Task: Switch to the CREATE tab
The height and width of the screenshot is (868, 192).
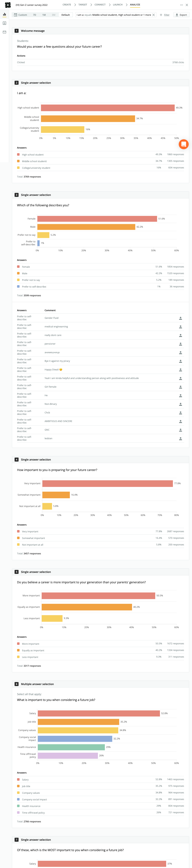Action: [x=67, y=5]
